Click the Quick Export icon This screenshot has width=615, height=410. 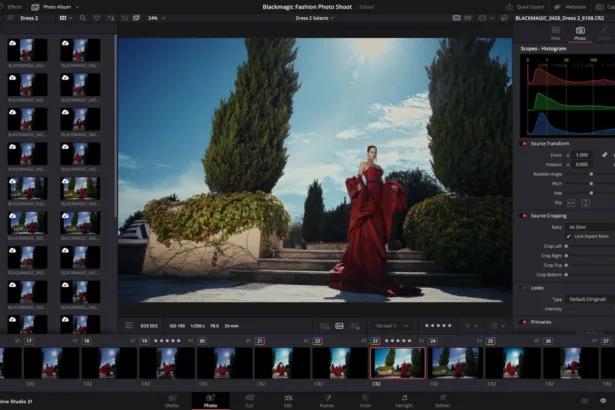(x=509, y=5)
